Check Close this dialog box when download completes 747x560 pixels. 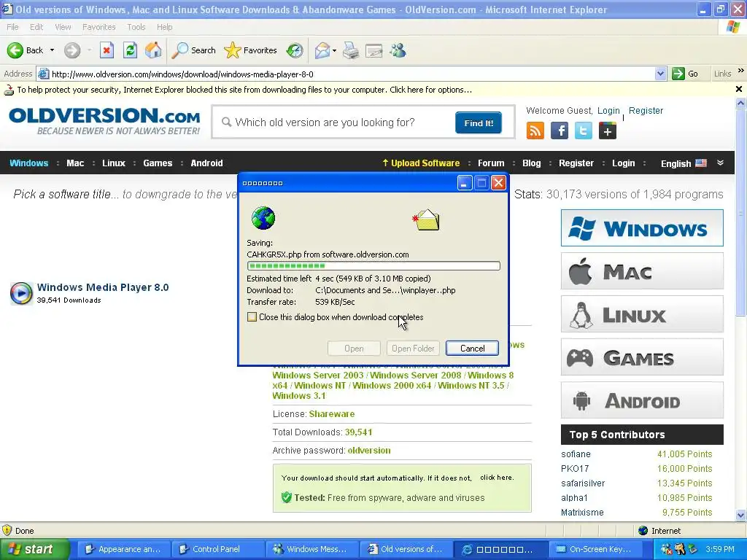coord(252,317)
